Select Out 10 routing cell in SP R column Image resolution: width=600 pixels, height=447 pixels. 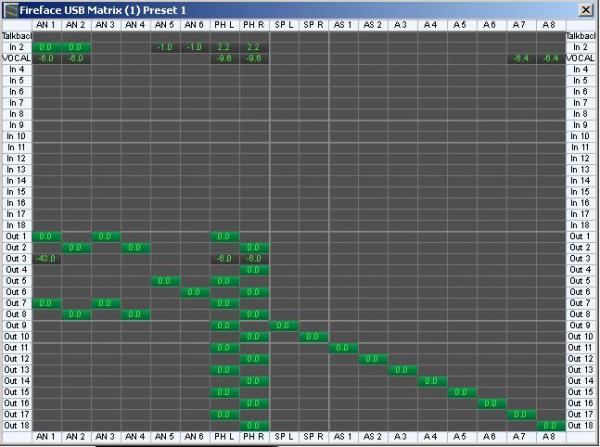313,337
